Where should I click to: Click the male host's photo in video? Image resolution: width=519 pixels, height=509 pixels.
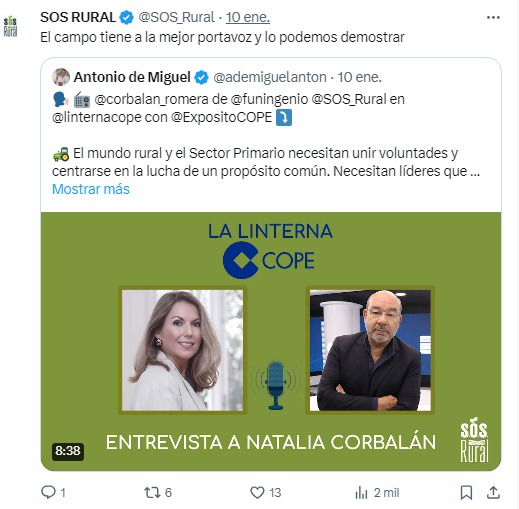pyautogui.click(x=370, y=350)
